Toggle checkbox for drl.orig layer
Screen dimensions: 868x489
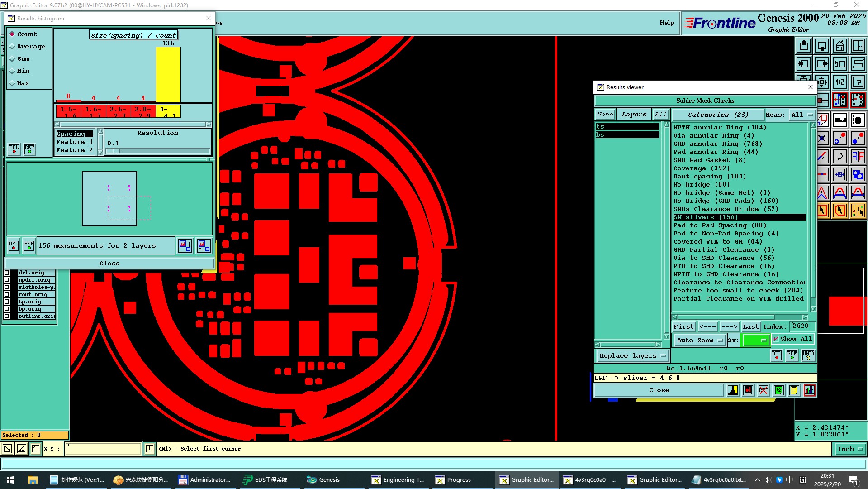7,273
